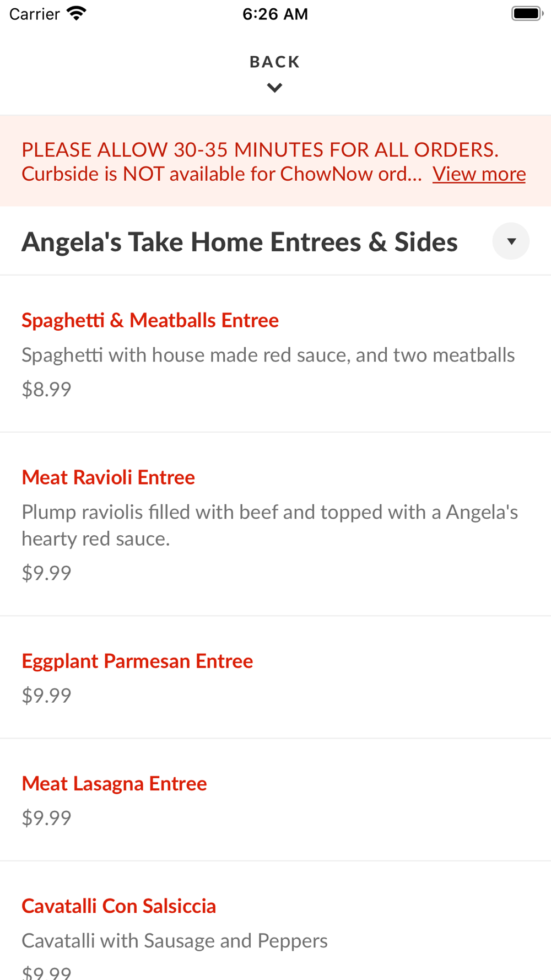551x980 pixels.
Task: Select Meat Lasagna Entree
Action: tap(114, 783)
